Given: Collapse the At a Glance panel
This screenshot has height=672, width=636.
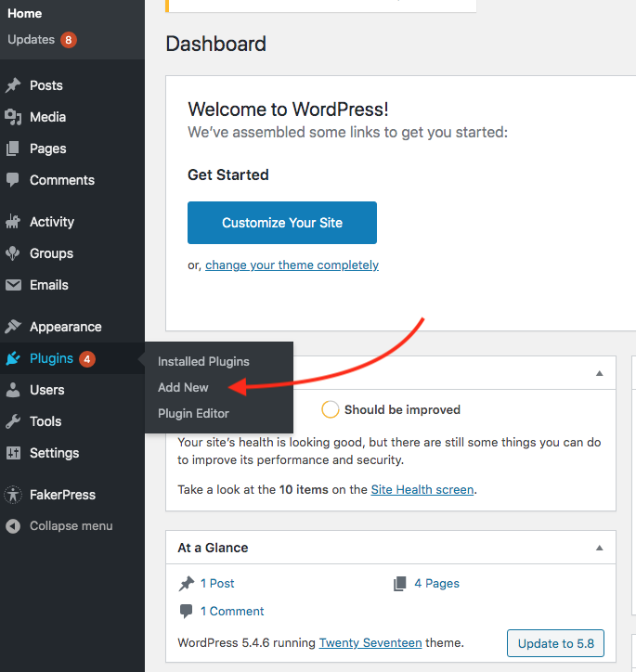Looking at the screenshot, I should click(600, 548).
